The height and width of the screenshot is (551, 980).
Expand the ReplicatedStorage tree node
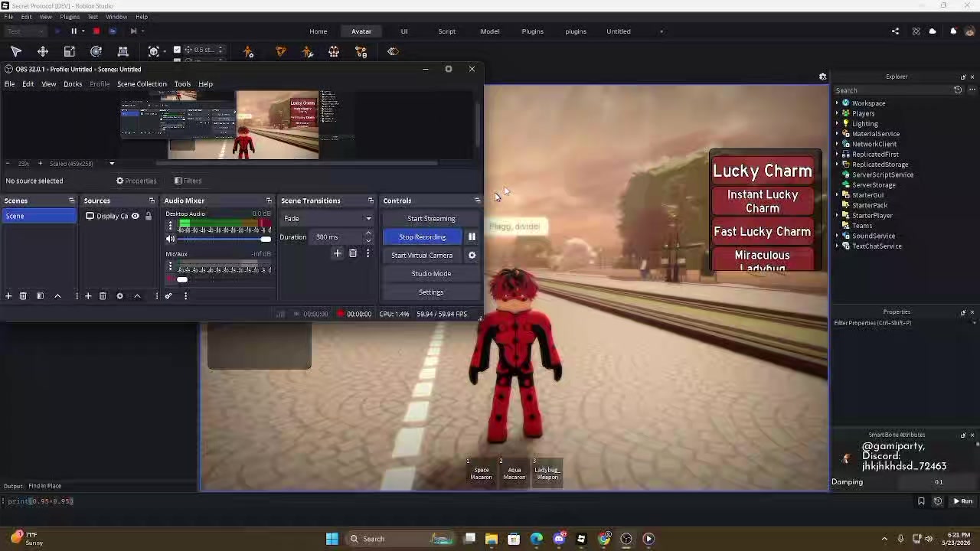[x=837, y=165]
